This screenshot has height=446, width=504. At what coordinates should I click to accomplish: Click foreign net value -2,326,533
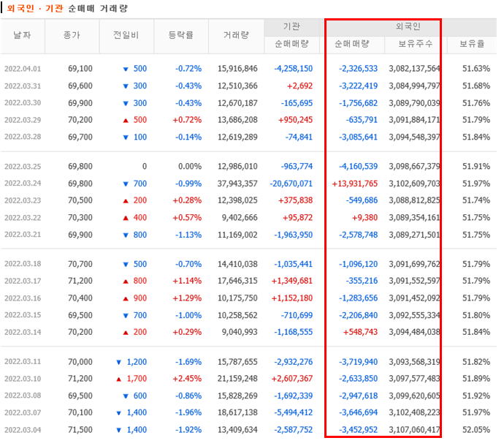359,69
